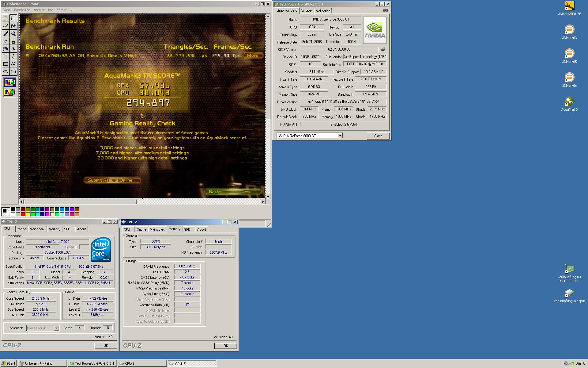This screenshot has width=588, height=368.
Task: Pick the Text tool (letter A)
Action: click(13, 49)
